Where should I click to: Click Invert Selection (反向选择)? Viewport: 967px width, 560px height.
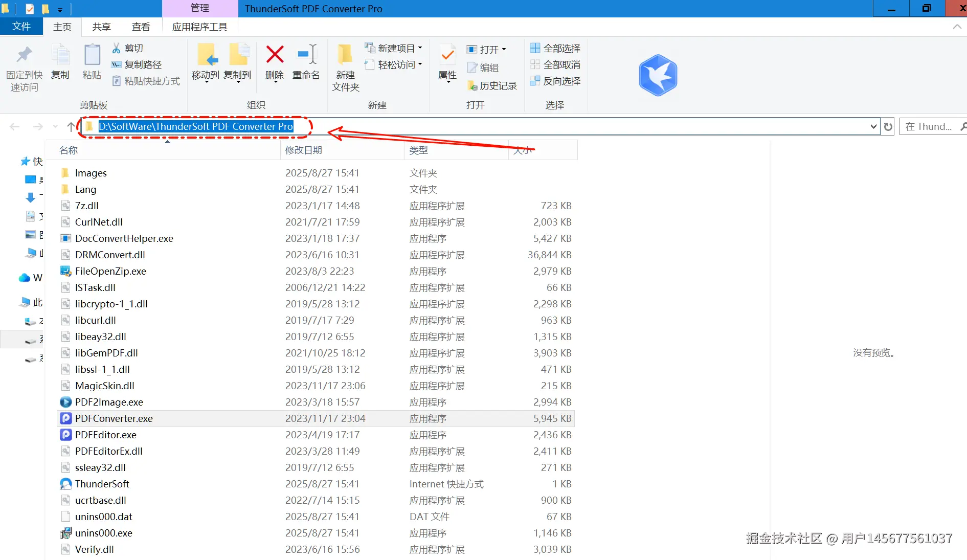click(555, 81)
